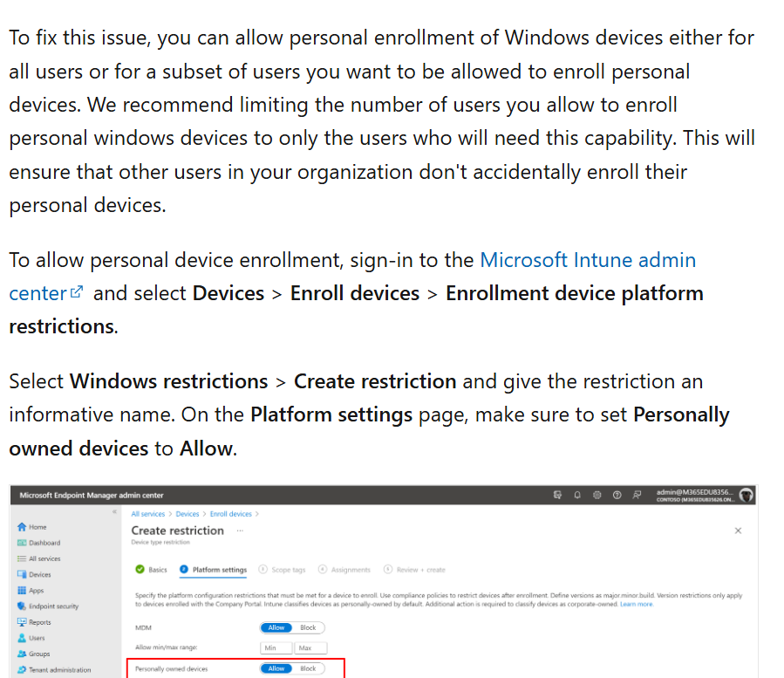Click 'Devices' breadcrumb link
784x678 pixels.
pos(187,514)
